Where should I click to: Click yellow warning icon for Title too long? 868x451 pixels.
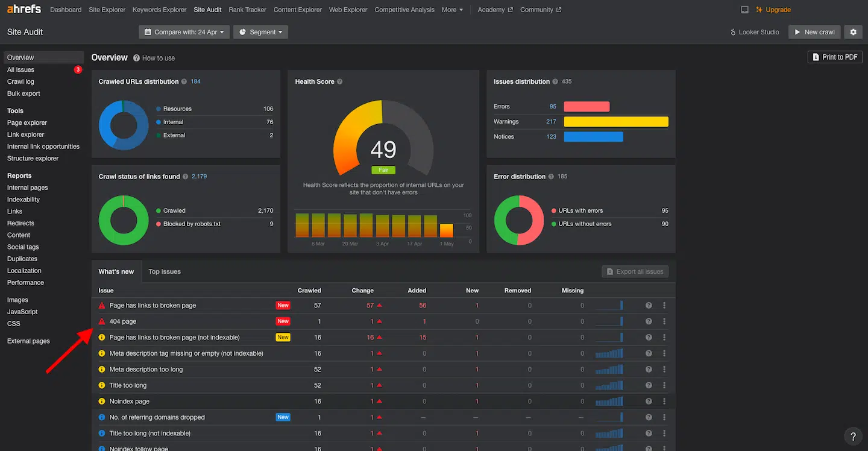pos(102,385)
